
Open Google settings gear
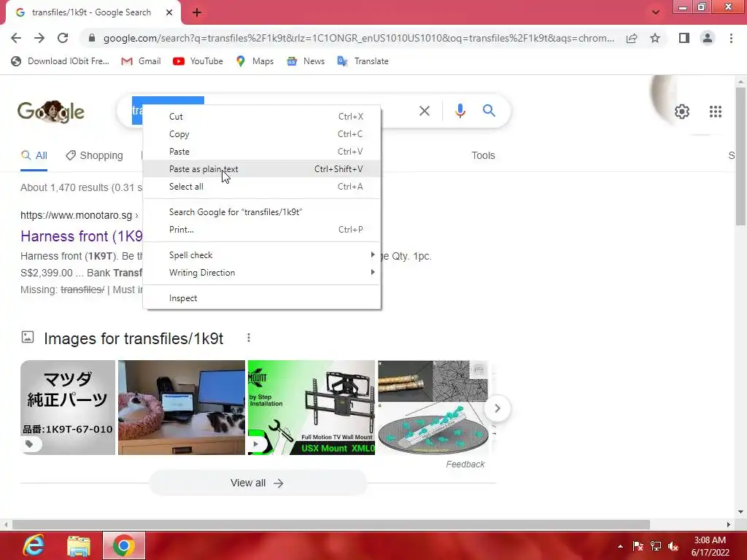682,112
